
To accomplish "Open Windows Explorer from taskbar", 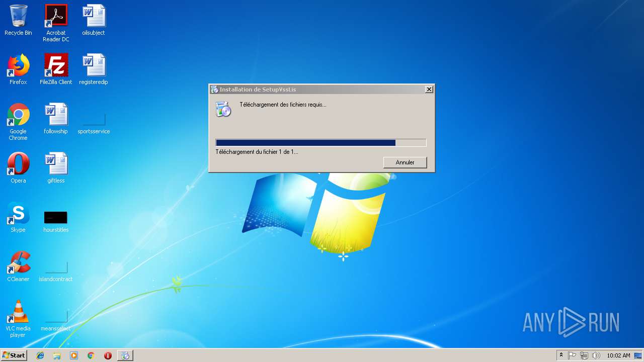I will coord(57,355).
